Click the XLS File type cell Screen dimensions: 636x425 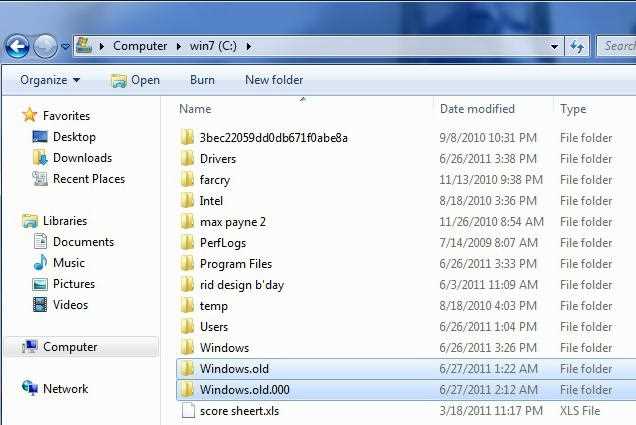pyautogui.click(x=580, y=411)
